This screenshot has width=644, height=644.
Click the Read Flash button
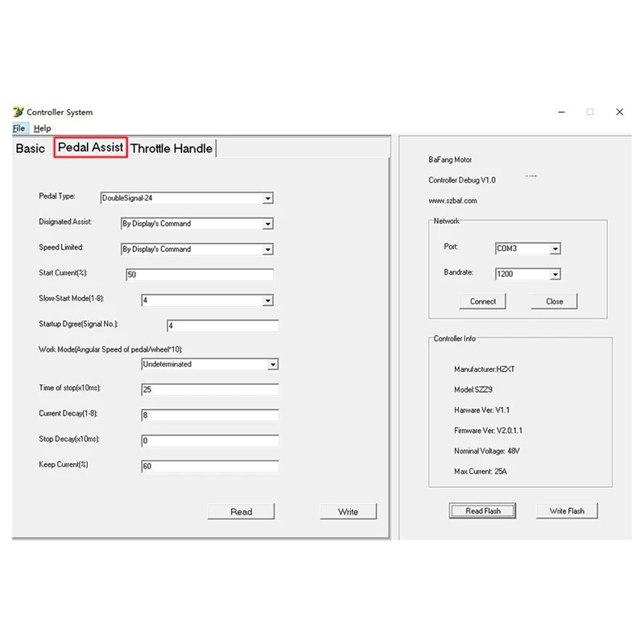[x=482, y=511]
